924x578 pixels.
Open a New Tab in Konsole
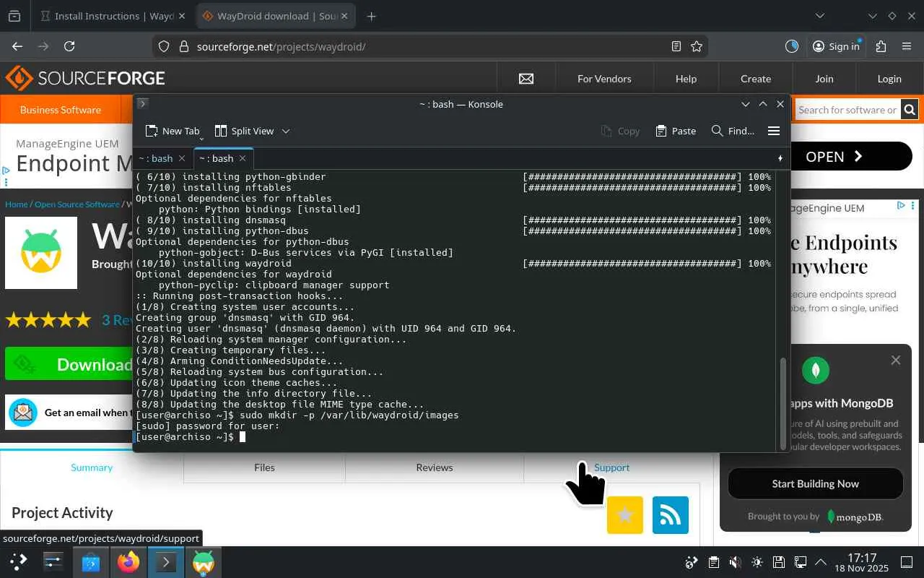tap(172, 131)
